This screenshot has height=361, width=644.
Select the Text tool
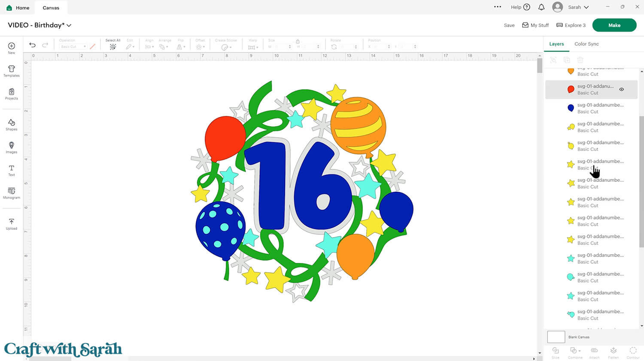tap(12, 170)
